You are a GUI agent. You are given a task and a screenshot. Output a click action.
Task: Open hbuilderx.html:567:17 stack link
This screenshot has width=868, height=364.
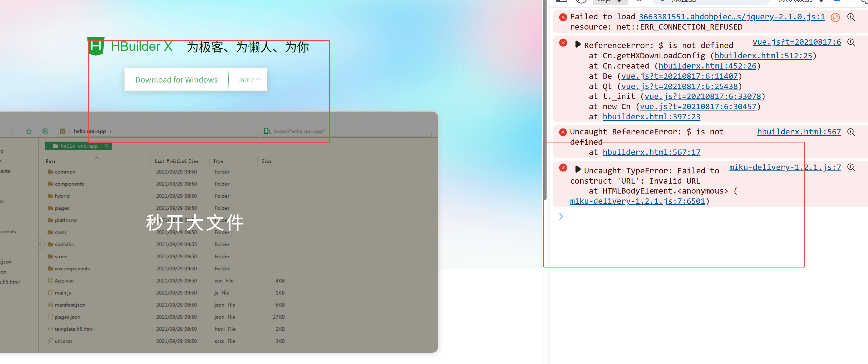pyautogui.click(x=651, y=152)
